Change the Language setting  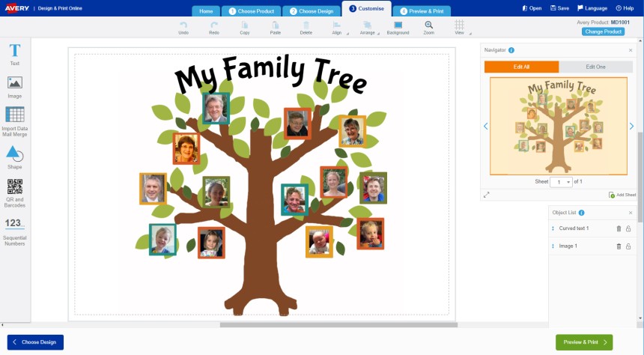pyautogui.click(x=592, y=8)
